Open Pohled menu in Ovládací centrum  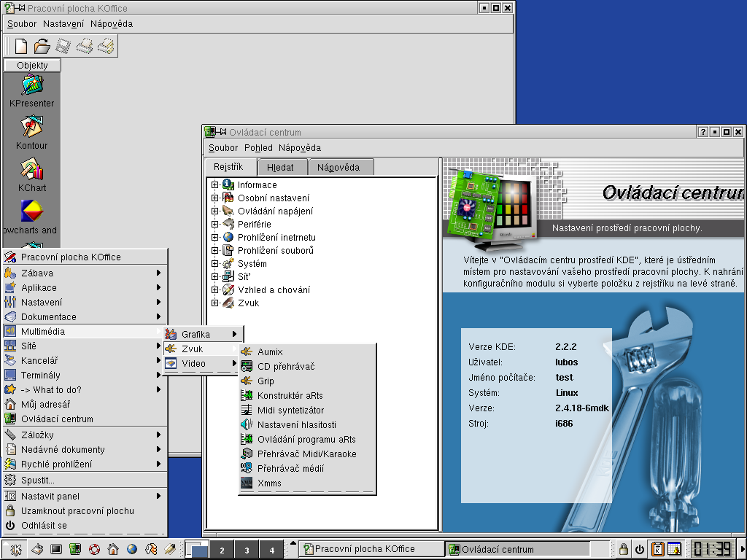pyautogui.click(x=258, y=147)
